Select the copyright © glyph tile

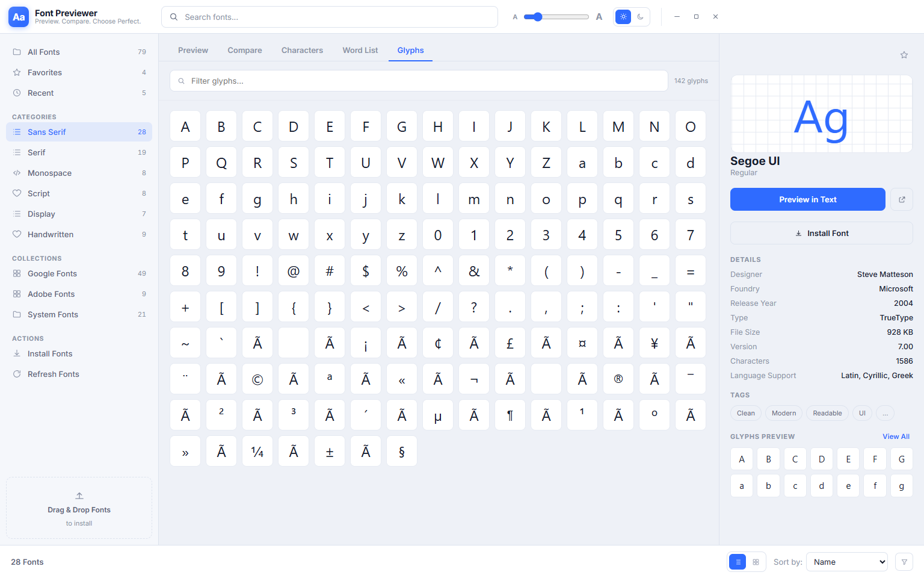click(257, 379)
